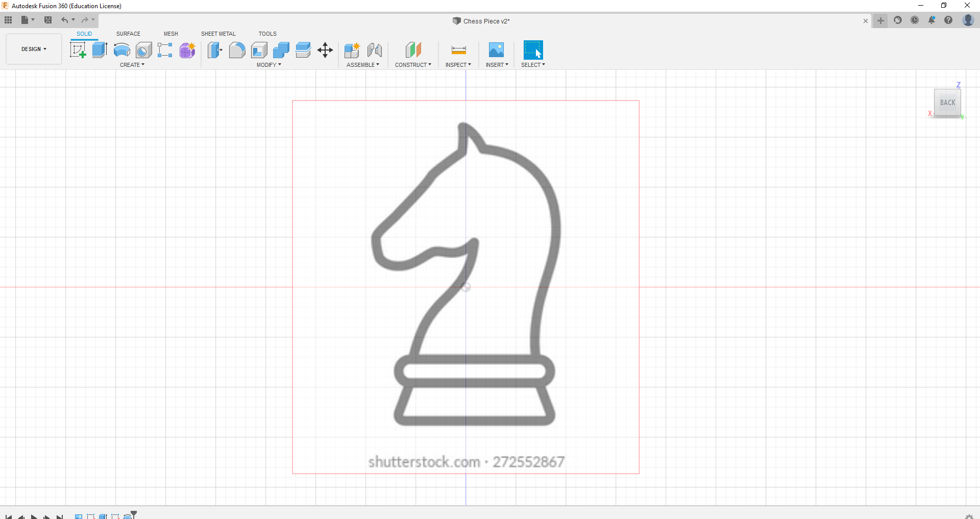980x519 pixels.
Task: Select the Create Form tool
Action: click(187, 50)
